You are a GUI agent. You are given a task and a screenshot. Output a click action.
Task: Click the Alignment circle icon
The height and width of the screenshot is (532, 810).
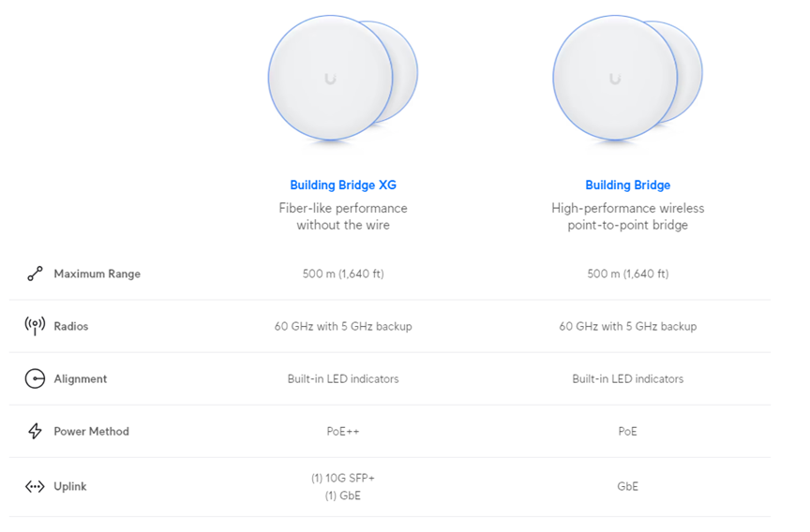pos(35,378)
